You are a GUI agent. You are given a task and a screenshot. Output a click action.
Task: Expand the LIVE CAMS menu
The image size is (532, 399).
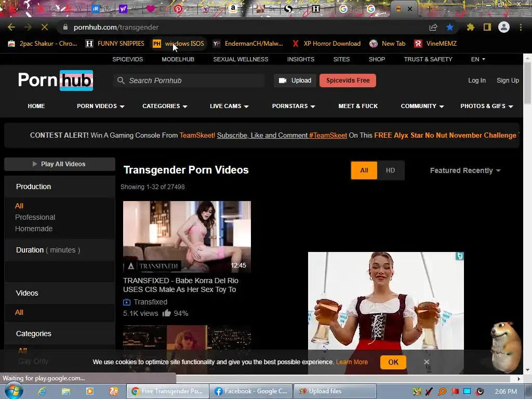229,106
